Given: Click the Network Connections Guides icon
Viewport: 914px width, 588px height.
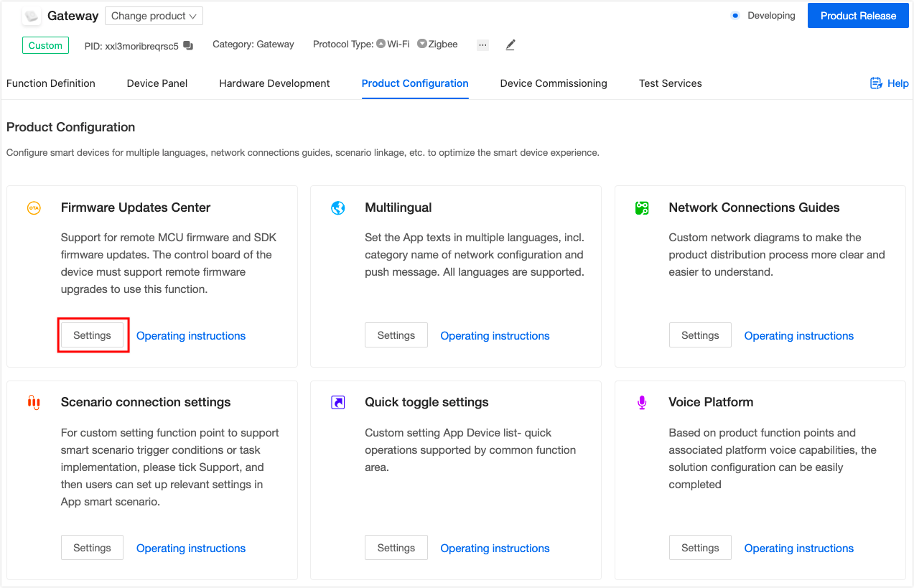Looking at the screenshot, I should click(x=642, y=207).
